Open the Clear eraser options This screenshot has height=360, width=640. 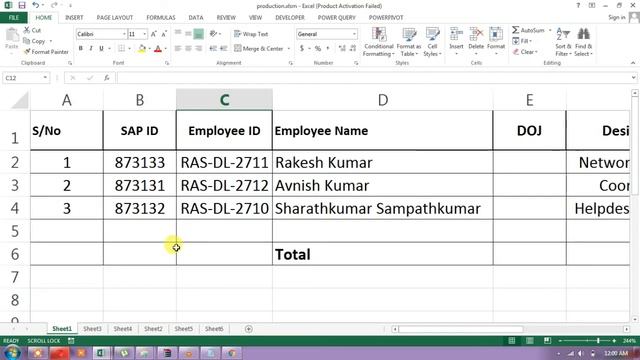point(525,52)
